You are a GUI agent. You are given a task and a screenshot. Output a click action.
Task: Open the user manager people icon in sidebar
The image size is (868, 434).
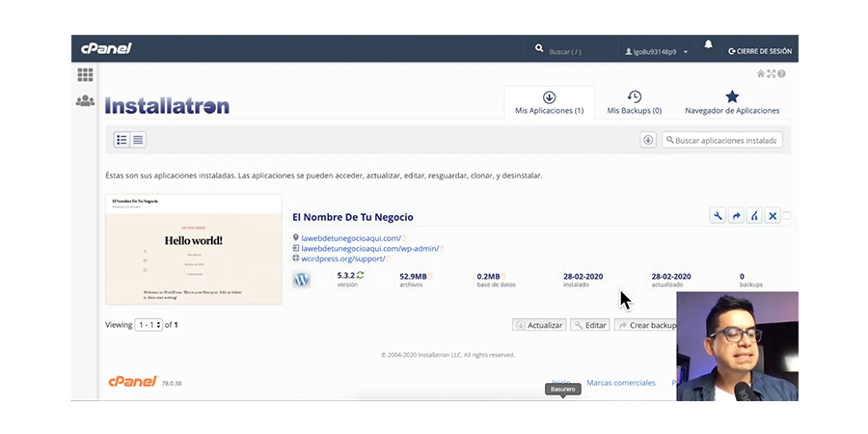[x=85, y=100]
